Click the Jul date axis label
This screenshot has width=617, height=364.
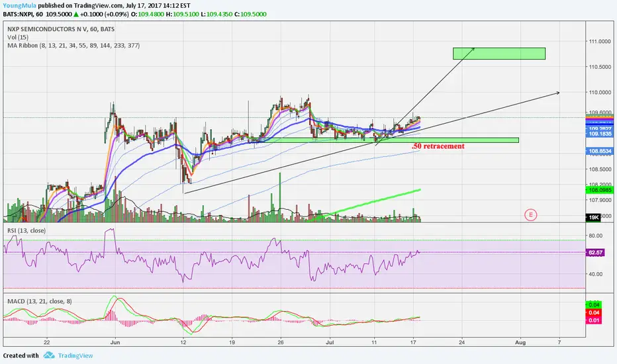coord(330,342)
